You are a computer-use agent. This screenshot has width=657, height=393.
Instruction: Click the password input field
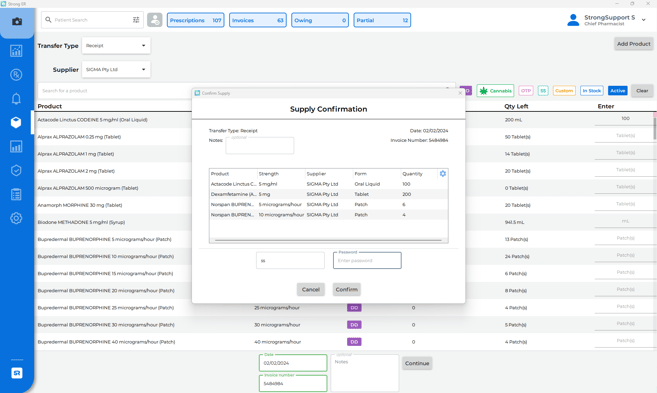(x=367, y=261)
